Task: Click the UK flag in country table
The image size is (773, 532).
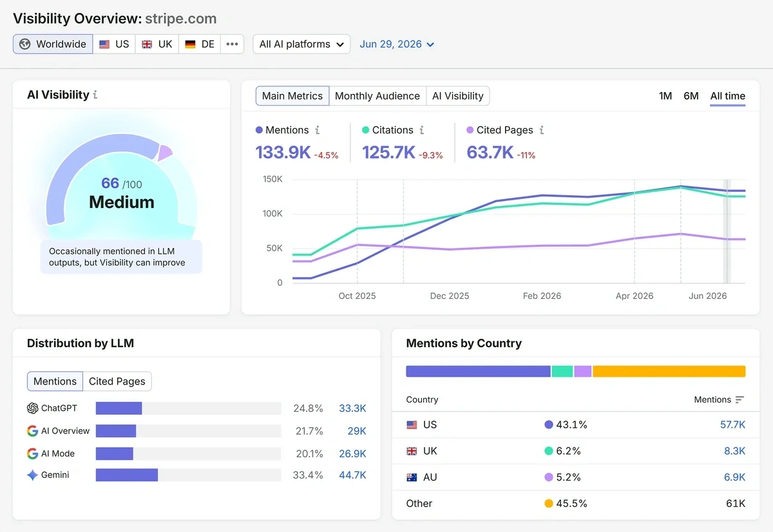Action: point(412,451)
